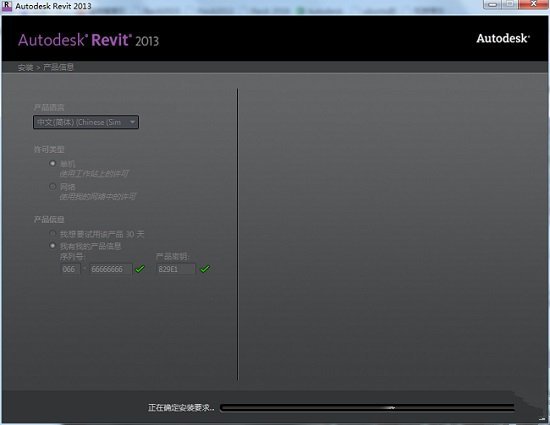The width and height of the screenshot is (550, 425).
Task: Choose the 30-day trial radio option
Action: tap(53, 234)
